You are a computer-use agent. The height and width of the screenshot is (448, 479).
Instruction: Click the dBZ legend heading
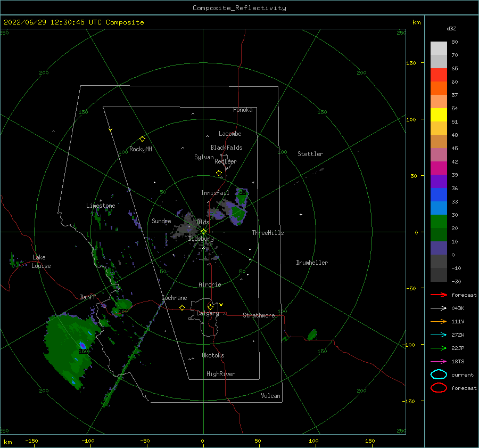451,28
